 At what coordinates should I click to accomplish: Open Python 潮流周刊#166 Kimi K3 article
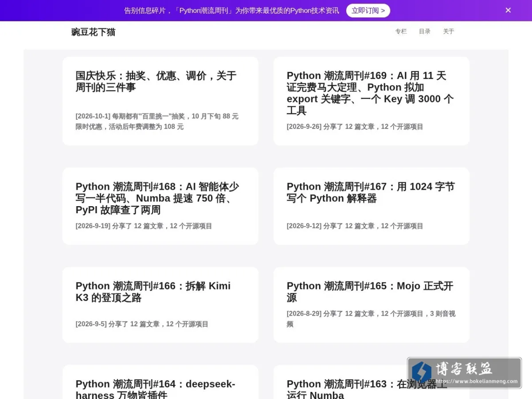(153, 292)
